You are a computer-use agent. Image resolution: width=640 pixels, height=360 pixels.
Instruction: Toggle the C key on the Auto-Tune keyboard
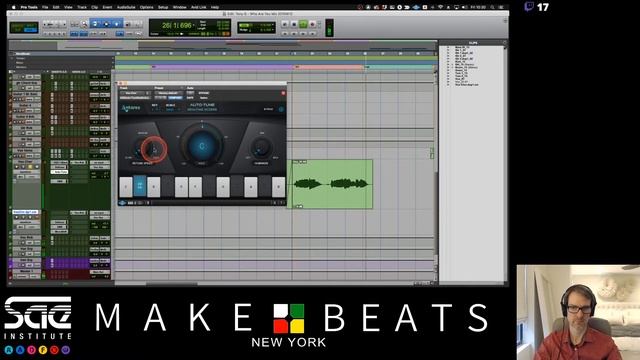[x=126, y=187]
